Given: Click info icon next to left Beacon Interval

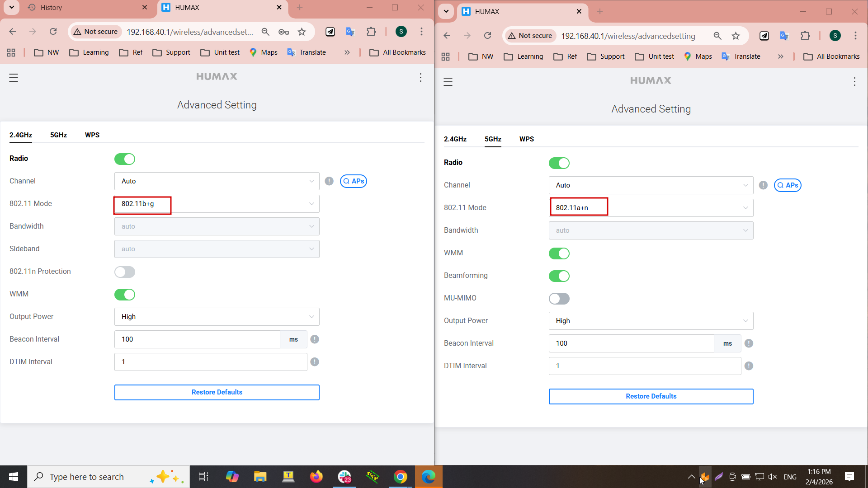Looking at the screenshot, I should coord(315,339).
